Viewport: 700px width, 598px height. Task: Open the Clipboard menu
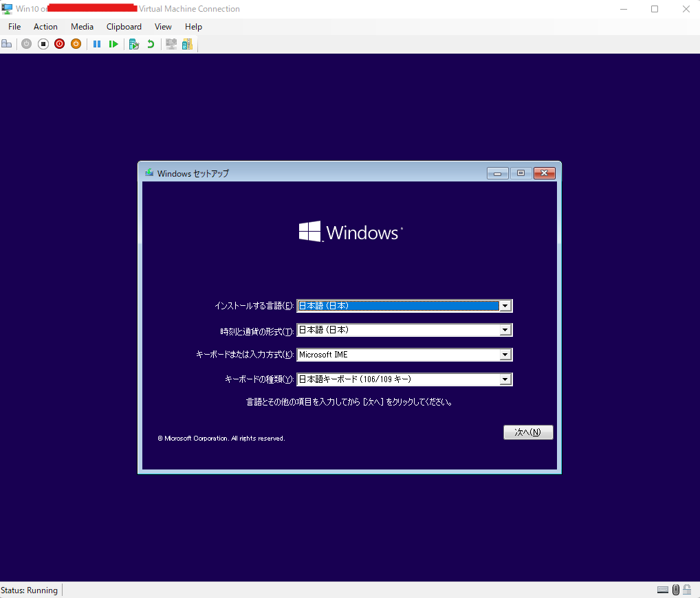click(x=124, y=27)
